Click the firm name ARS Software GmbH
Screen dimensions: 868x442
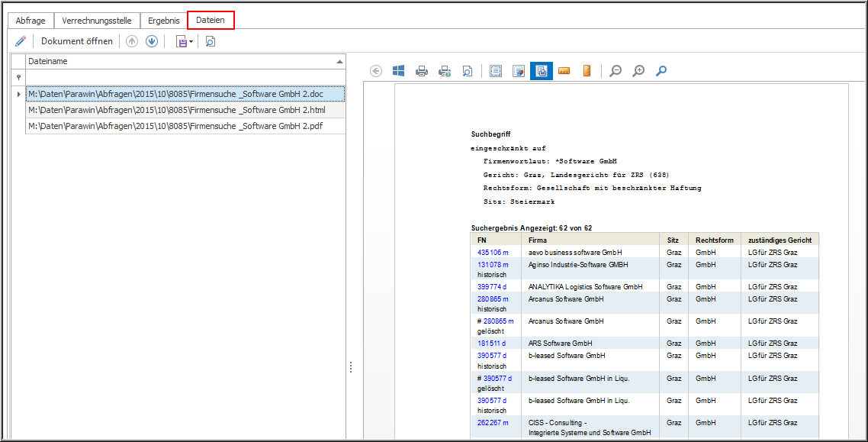coord(560,343)
